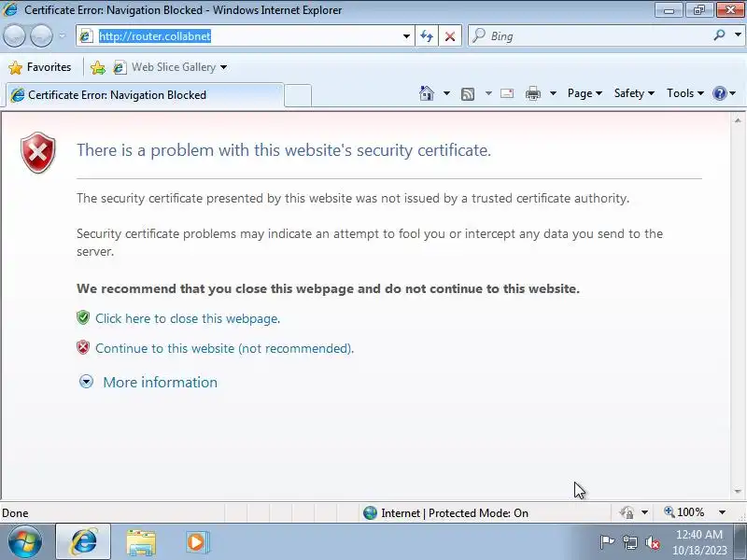Open the Safety menu

634,93
